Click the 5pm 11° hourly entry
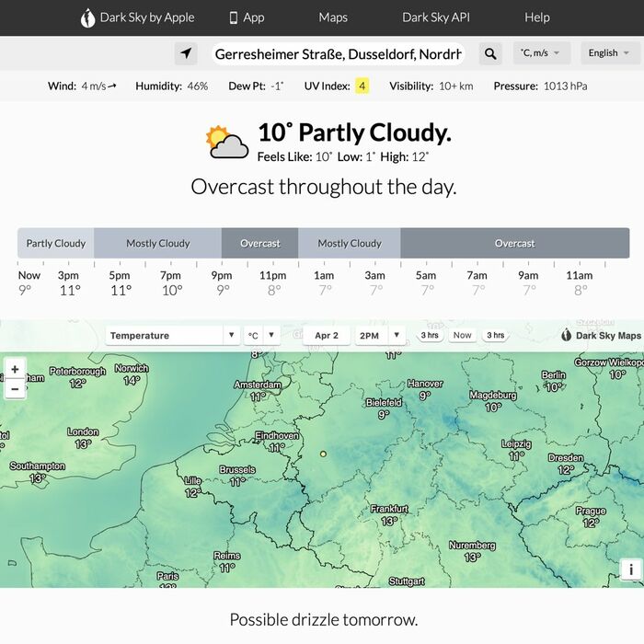Screen dimensions: 644x644 coord(121,283)
